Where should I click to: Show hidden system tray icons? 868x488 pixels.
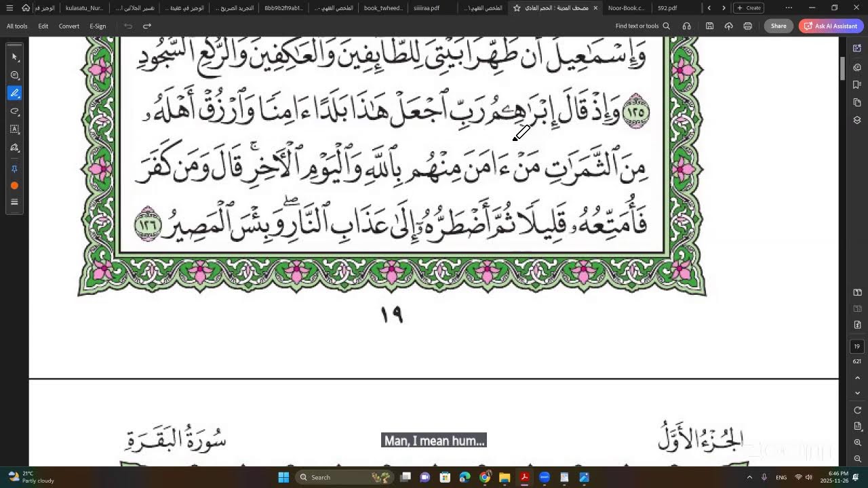coord(749,477)
